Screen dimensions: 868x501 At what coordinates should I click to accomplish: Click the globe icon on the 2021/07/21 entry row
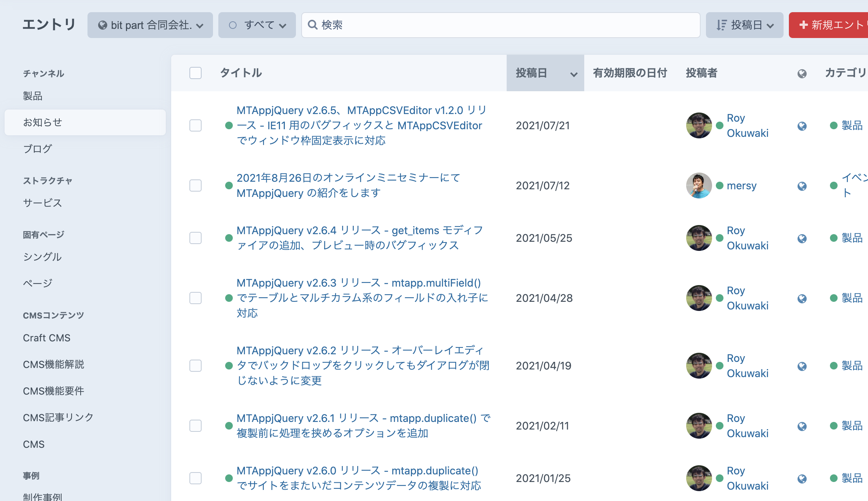802,126
